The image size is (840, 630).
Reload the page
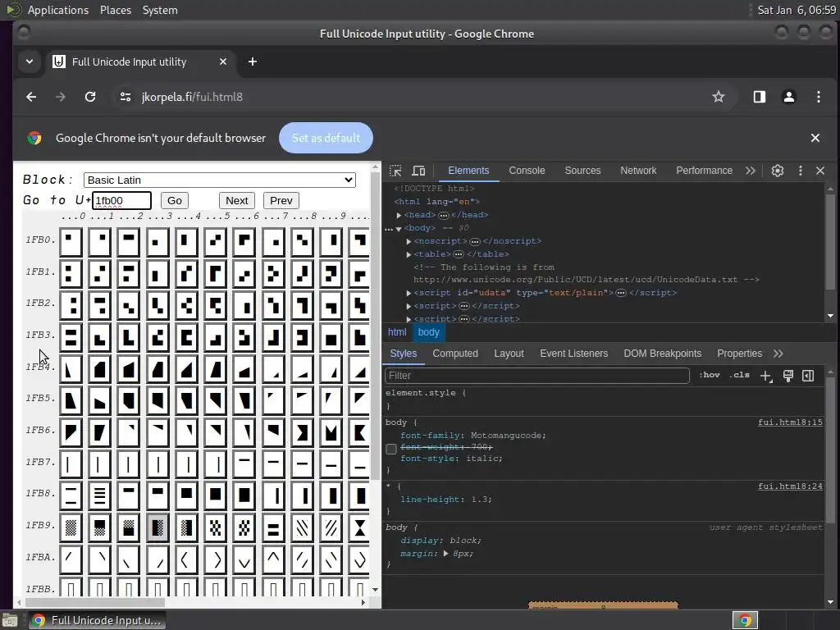90,97
